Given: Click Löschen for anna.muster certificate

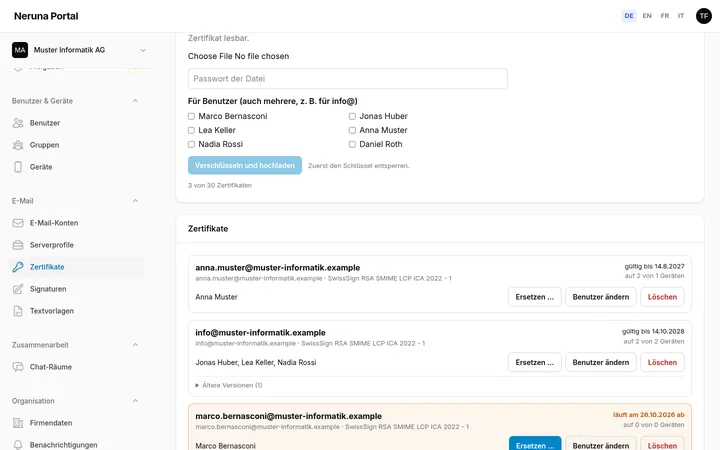Looking at the screenshot, I should 662,297.
